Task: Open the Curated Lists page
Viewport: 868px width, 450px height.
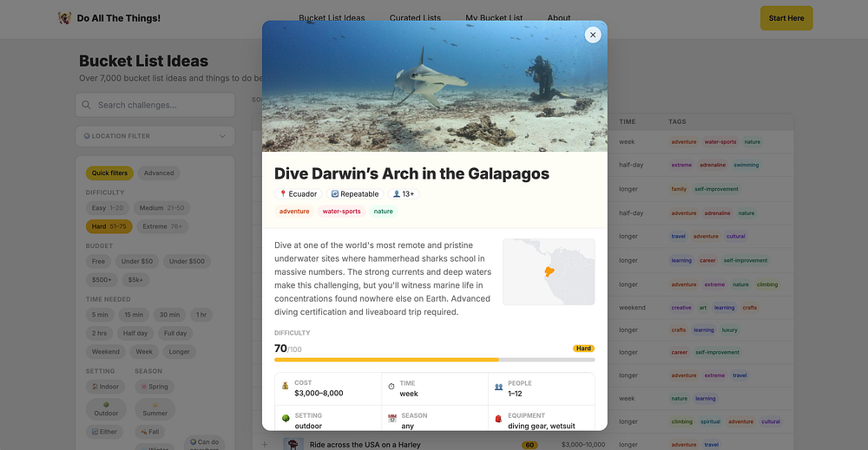Action: coord(415,17)
